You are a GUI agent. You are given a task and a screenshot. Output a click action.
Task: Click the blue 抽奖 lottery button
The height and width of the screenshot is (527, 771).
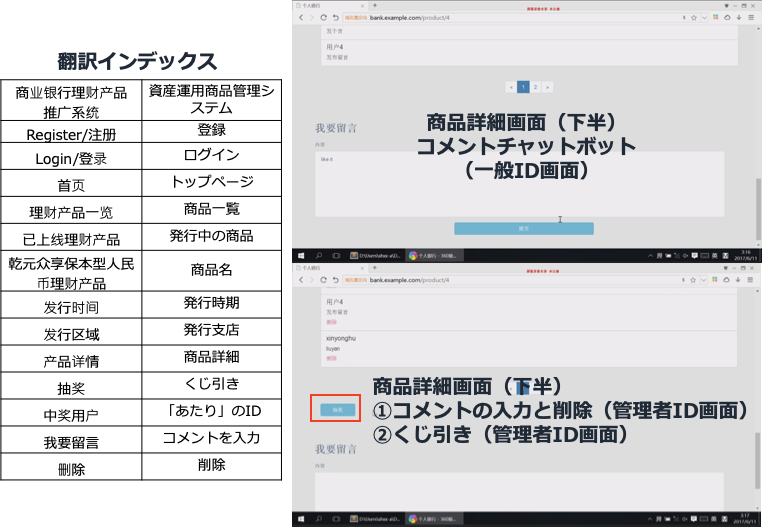pos(337,410)
